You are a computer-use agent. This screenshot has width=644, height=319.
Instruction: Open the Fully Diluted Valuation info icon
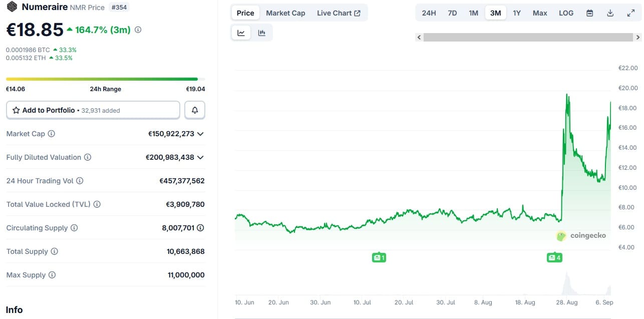[x=88, y=157]
